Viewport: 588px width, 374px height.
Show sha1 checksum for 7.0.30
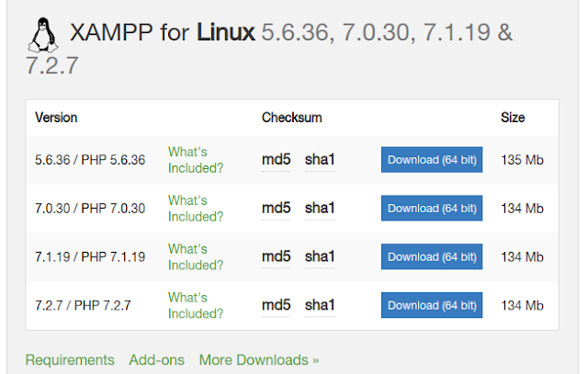tap(320, 209)
